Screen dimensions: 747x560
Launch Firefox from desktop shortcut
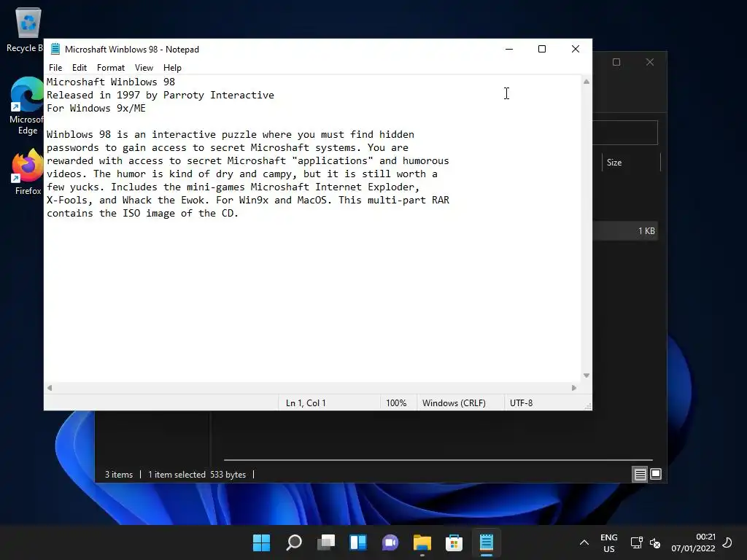click(x=28, y=171)
